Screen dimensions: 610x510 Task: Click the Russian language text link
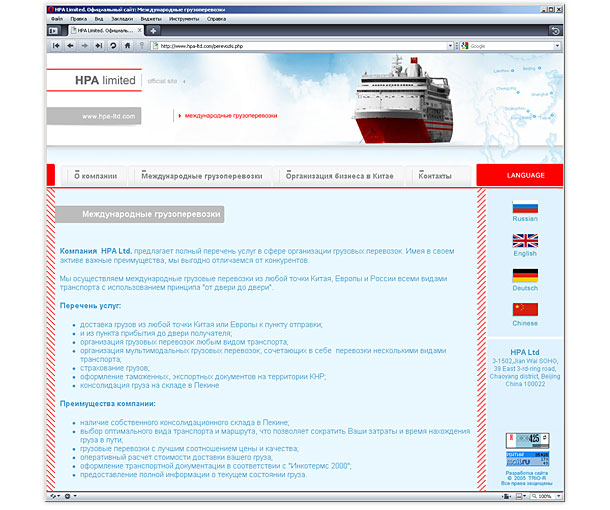click(x=525, y=219)
